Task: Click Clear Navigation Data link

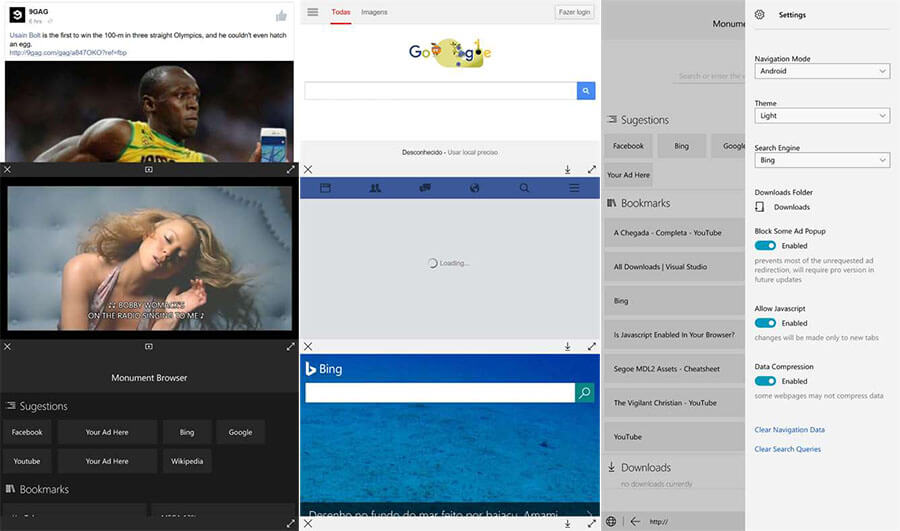Action: coord(789,429)
